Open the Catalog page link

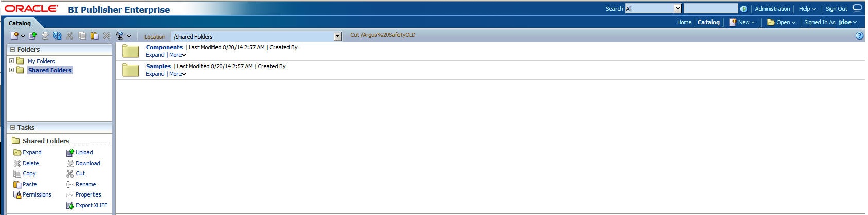709,22
